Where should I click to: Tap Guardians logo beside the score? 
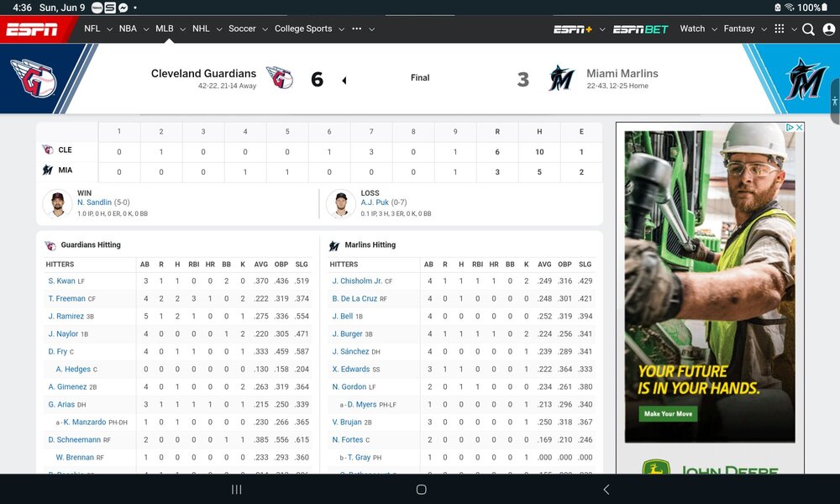pos(280,78)
